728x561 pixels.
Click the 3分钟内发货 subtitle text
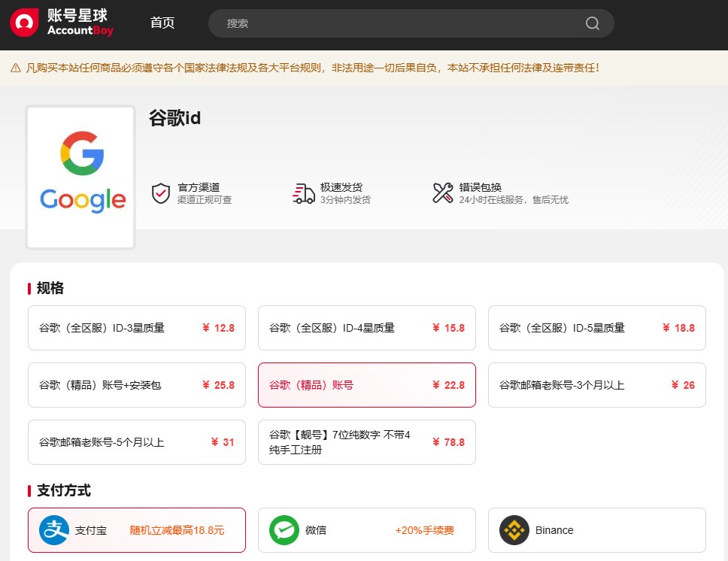(345, 200)
